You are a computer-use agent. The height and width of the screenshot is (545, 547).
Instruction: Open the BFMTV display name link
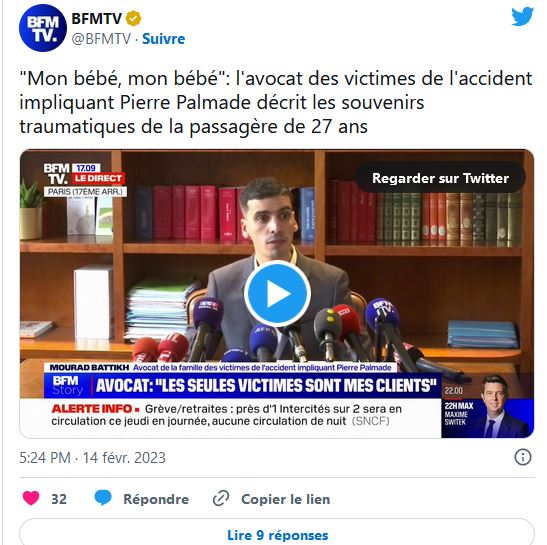click(x=97, y=18)
